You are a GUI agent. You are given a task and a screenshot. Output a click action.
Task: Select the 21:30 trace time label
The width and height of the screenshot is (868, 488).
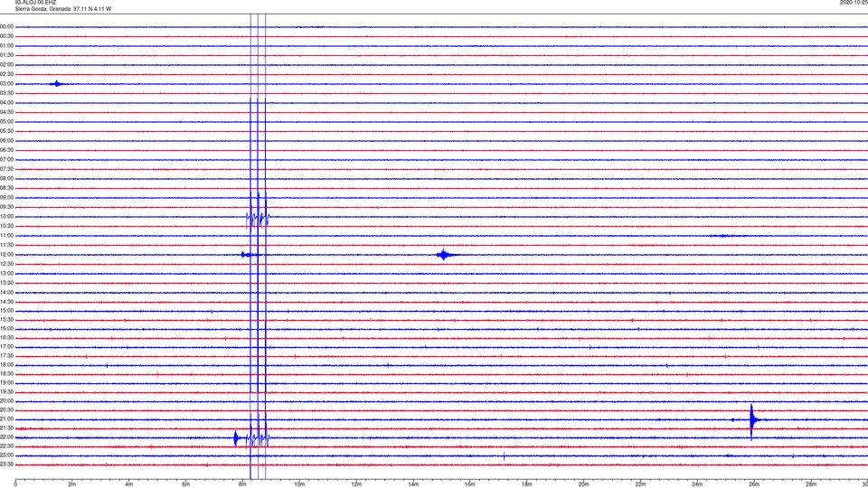point(6,427)
